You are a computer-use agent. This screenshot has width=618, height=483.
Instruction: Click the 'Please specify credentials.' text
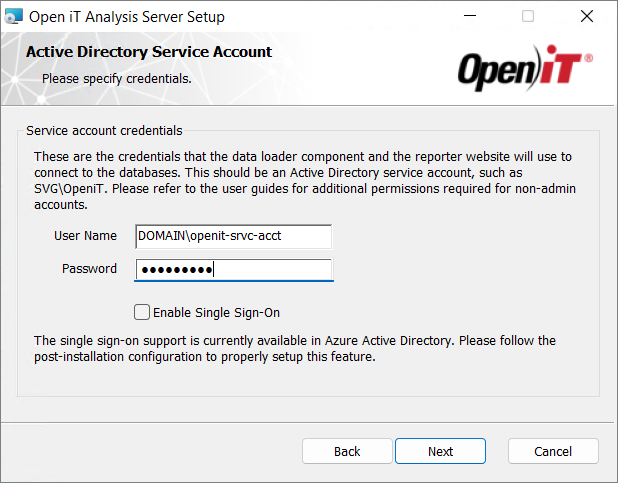117,79
